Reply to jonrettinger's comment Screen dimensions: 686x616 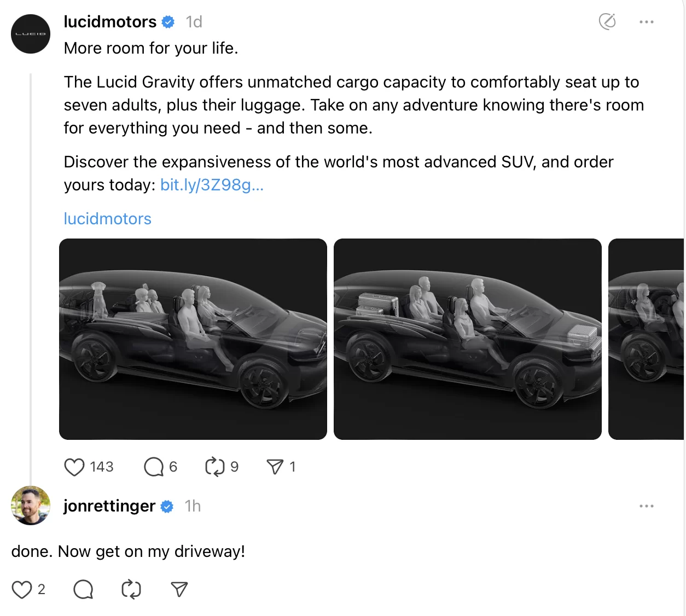[x=83, y=589]
